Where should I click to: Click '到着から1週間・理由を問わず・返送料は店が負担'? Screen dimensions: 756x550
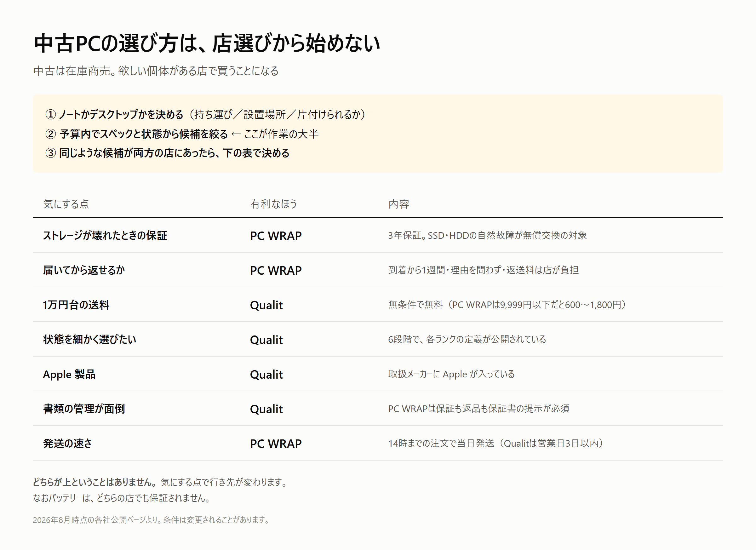483,270
